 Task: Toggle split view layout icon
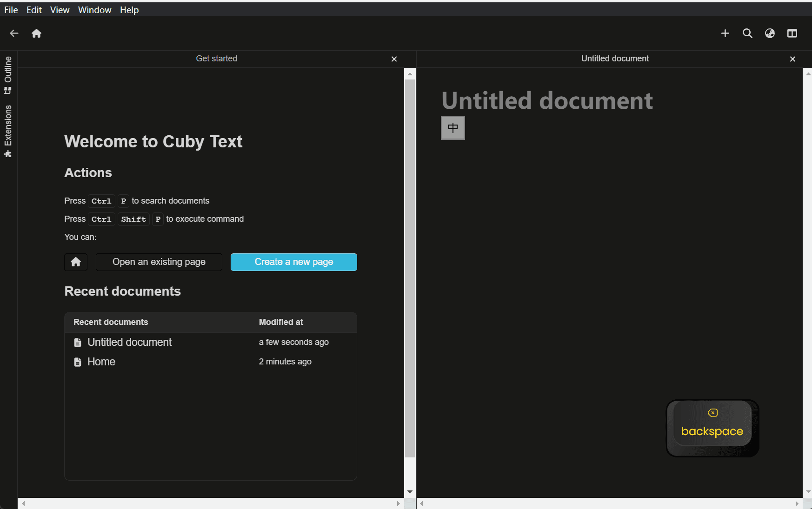pyautogui.click(x=792, y=33)
